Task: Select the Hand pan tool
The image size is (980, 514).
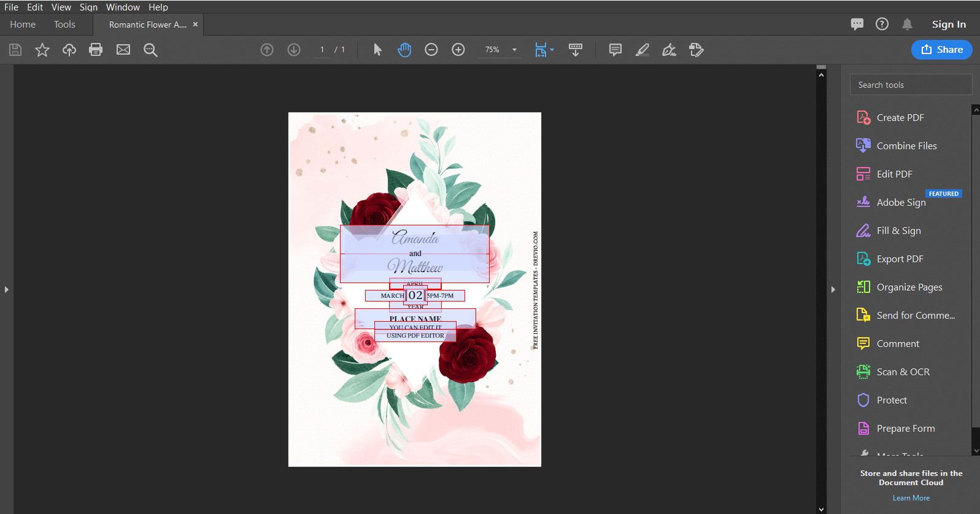Action: tap(404, 50)
